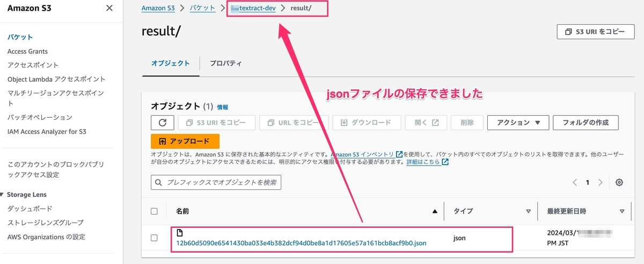Click the URL をコピー button
The height and width of the screenshot is (264, 644).
tap(294, 123)
